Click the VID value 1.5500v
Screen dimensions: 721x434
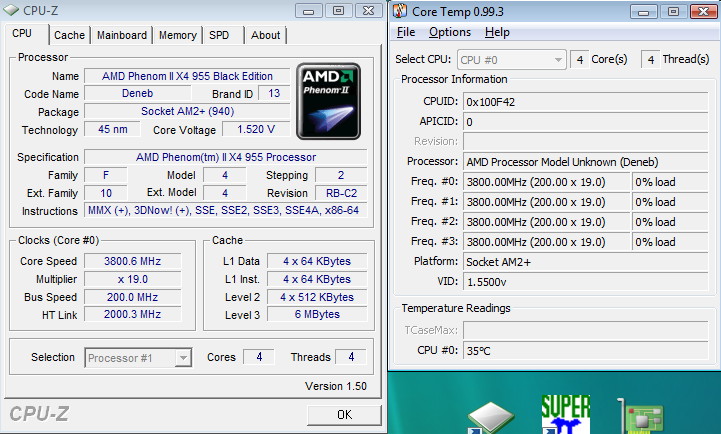(x=585, y=282)
